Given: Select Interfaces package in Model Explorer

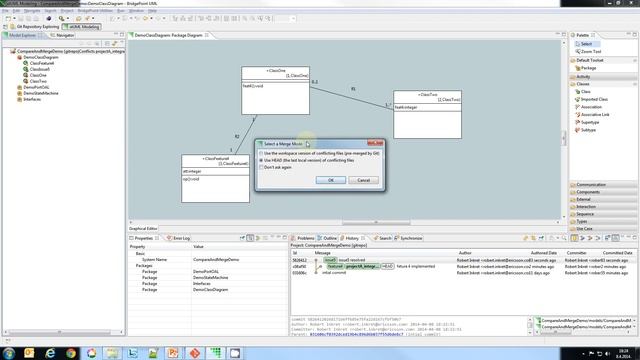Looking at the screenshot, I should pyautogui.click(x=29, y=99).
